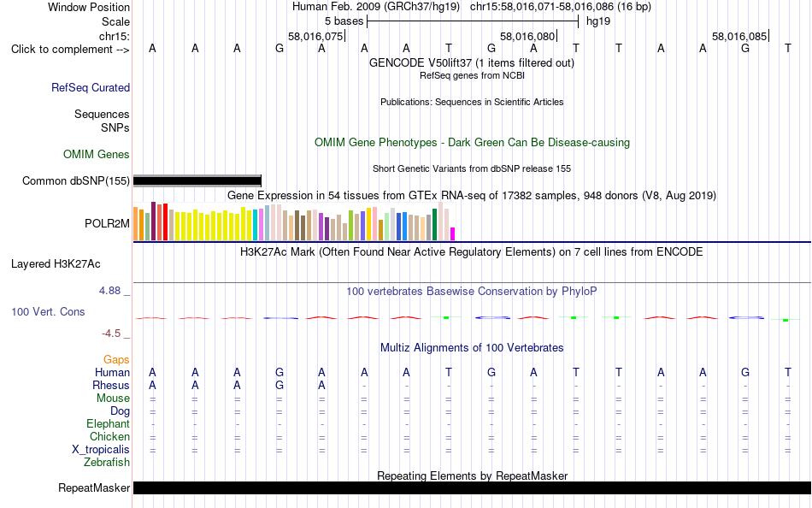Viewport: 812px width, 508px height.
Task: Open the "100 Vert. Cons" track label
Action: tap(48, 311)
